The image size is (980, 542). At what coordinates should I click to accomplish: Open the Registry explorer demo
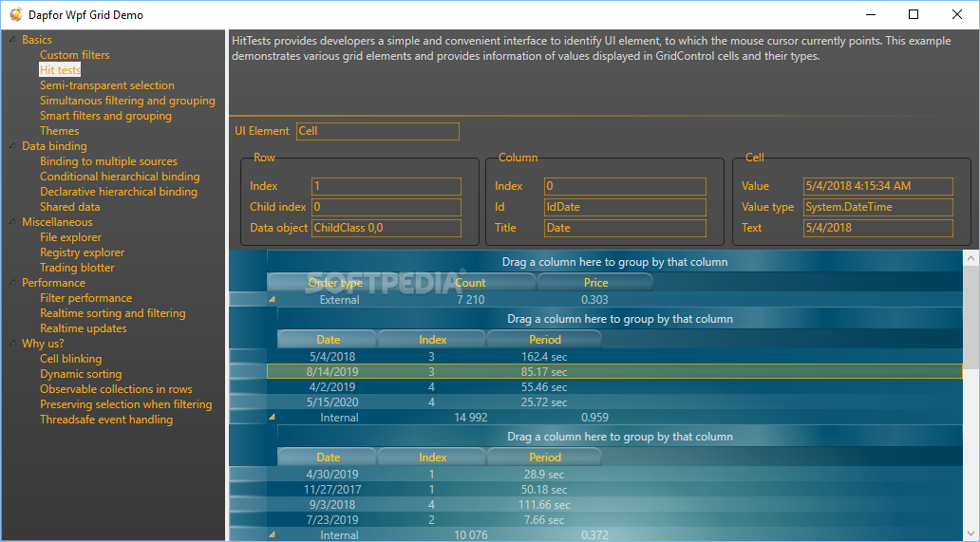click(82, 252)
